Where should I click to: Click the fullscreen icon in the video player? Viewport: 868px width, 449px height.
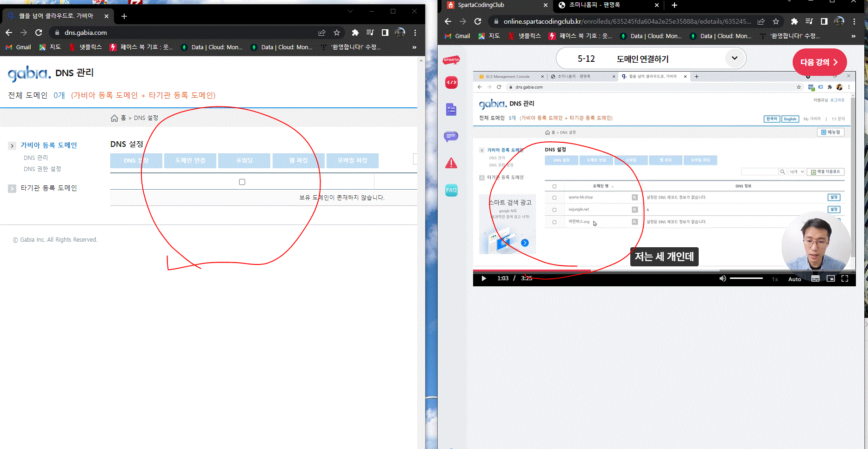pyautogui.click(x=845, y=278)
